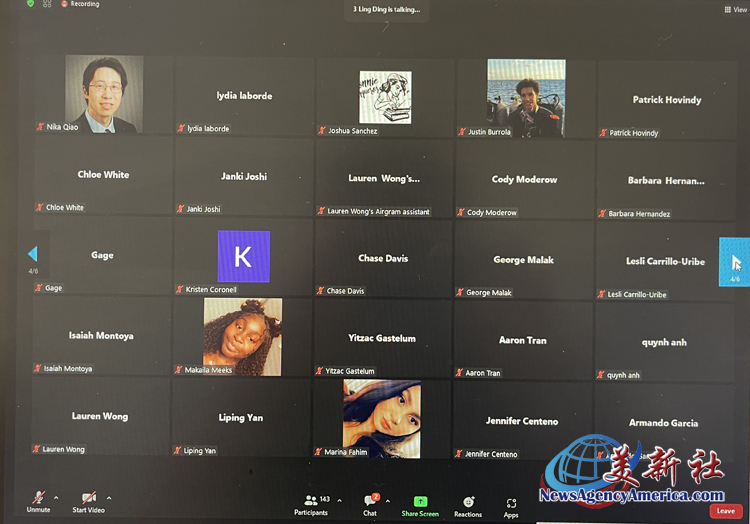750x524 pixels.
Task: Click the Recording indicator
Action: 80,4
